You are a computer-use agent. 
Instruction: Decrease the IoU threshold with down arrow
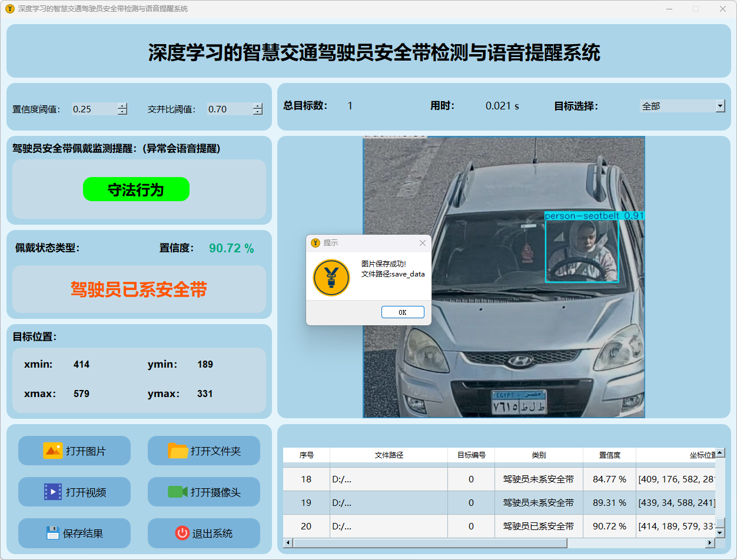click(x=258, y=112)
